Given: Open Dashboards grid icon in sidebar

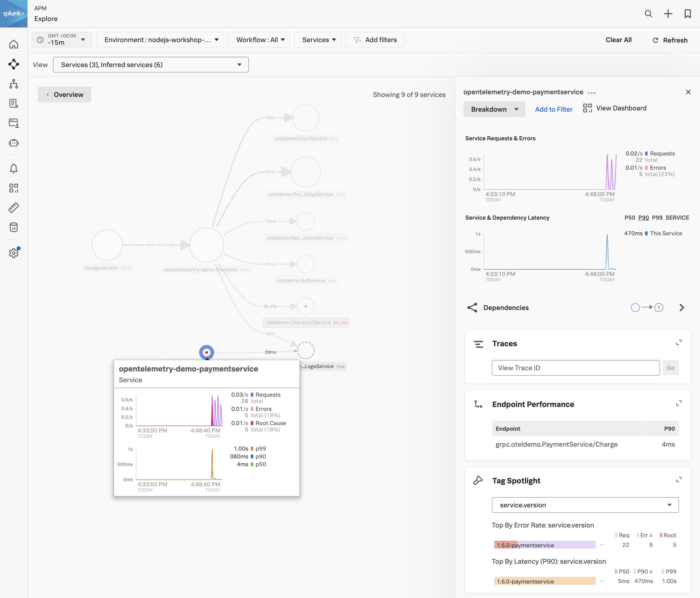Looking at the screenshot, I should click(13, 188).
